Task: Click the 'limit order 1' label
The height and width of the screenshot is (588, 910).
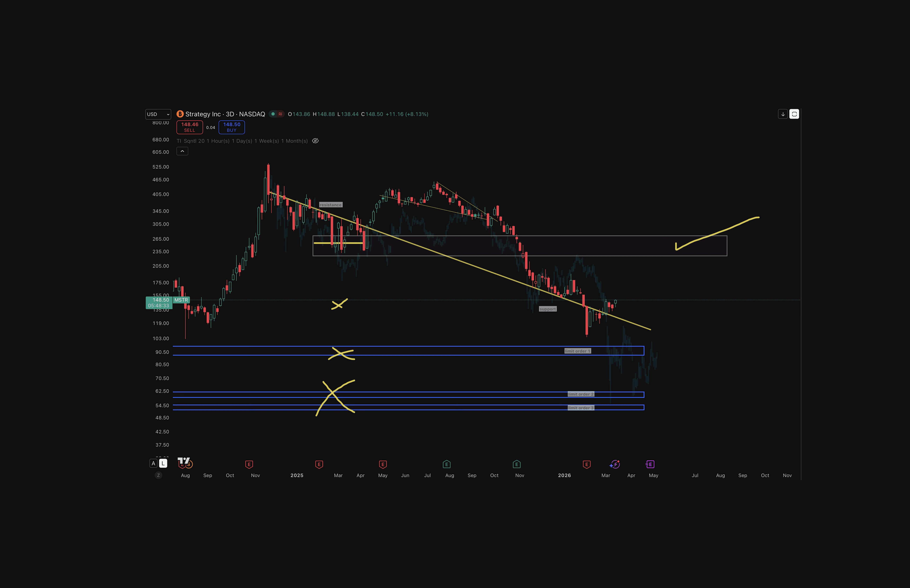Action: point(577,351)
